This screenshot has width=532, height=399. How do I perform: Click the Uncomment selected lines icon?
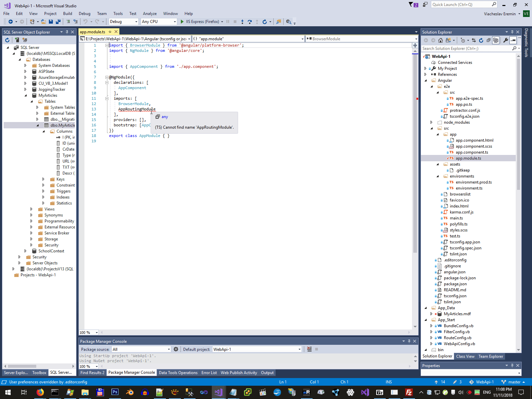[x=75, y=22]
